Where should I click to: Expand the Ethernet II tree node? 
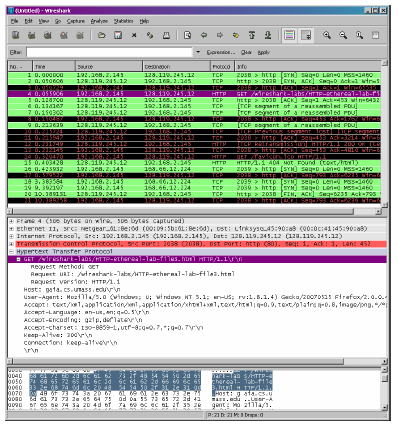11,229
